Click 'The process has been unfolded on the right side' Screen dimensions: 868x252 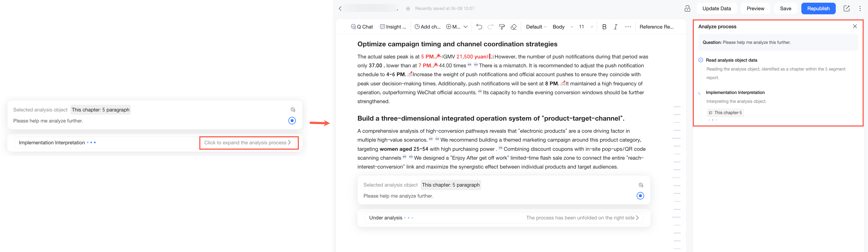(x=582, y=218)
